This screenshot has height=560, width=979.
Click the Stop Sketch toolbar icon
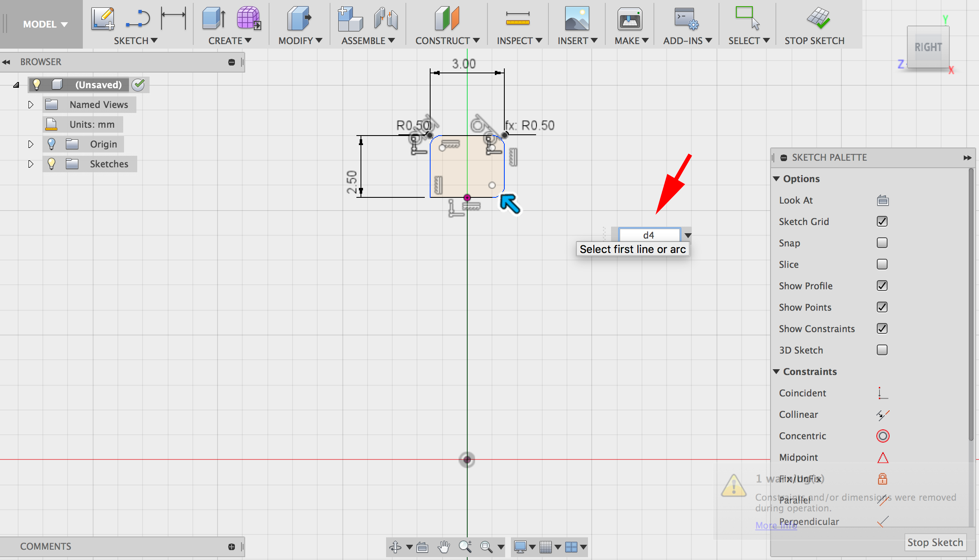[x=818, y=18]
